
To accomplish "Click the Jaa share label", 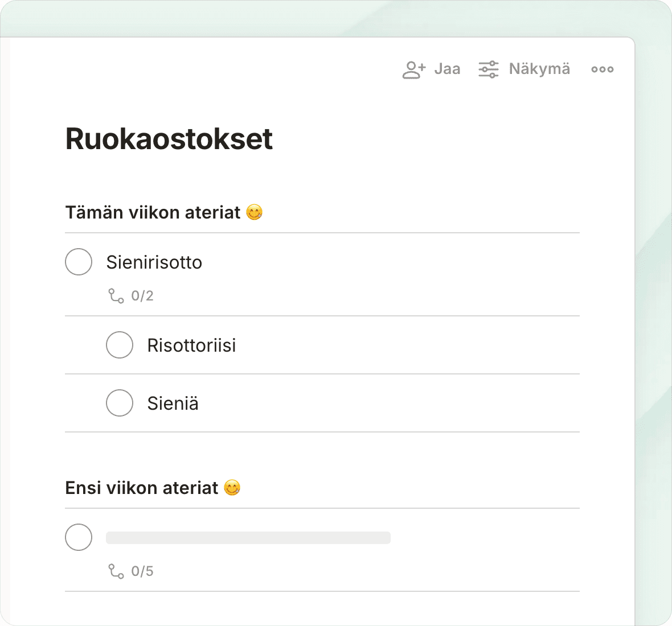I will (x=447, y=69).
